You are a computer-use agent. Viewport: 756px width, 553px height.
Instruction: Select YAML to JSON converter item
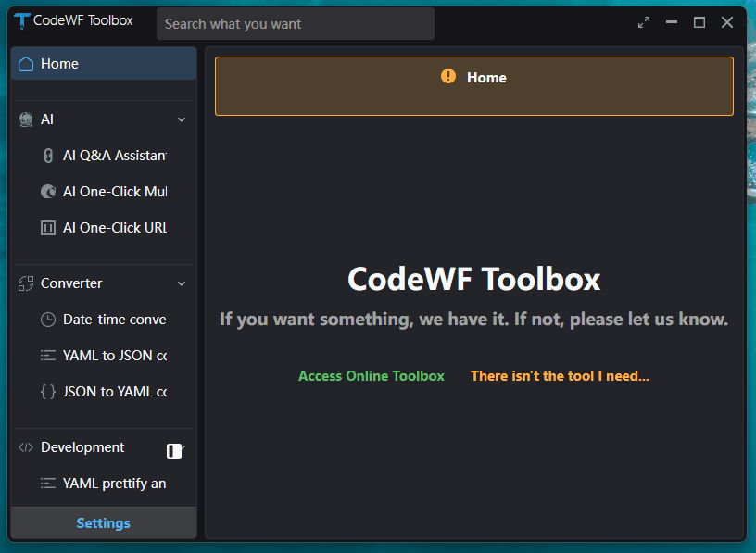point(113,356)
